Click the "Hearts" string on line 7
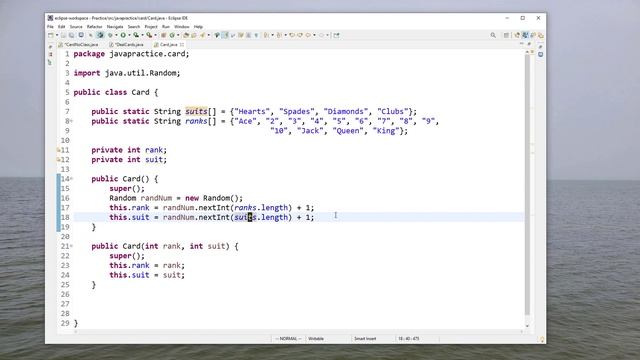 coord(252,111)
